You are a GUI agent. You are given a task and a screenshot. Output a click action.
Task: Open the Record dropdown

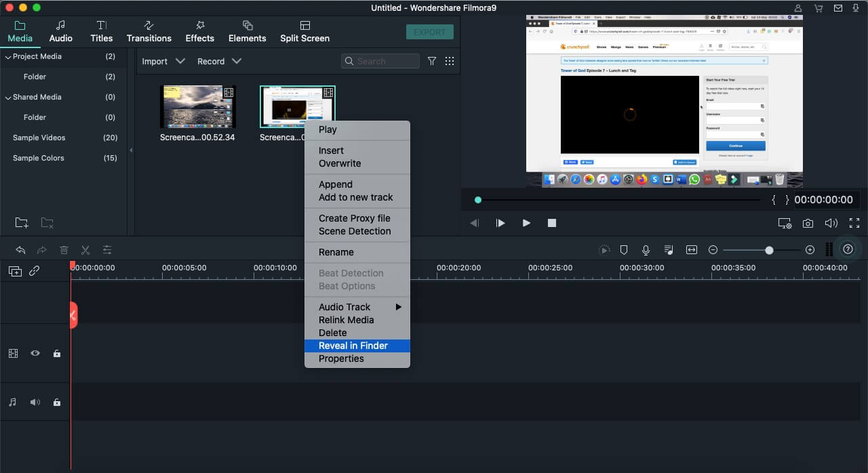click(x=219, y=61)
